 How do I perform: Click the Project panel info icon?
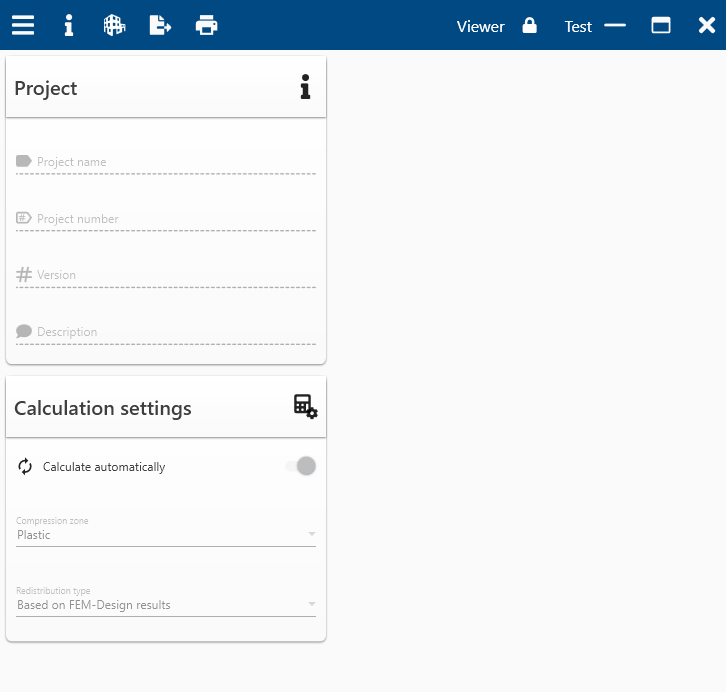click(305, 87)
